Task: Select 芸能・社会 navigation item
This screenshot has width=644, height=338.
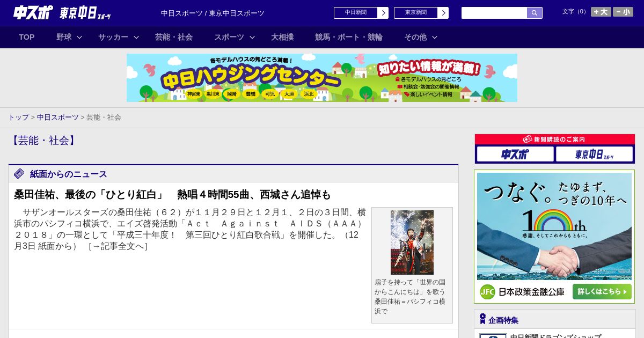Action: pyautogui.click(x=174, y=37)
